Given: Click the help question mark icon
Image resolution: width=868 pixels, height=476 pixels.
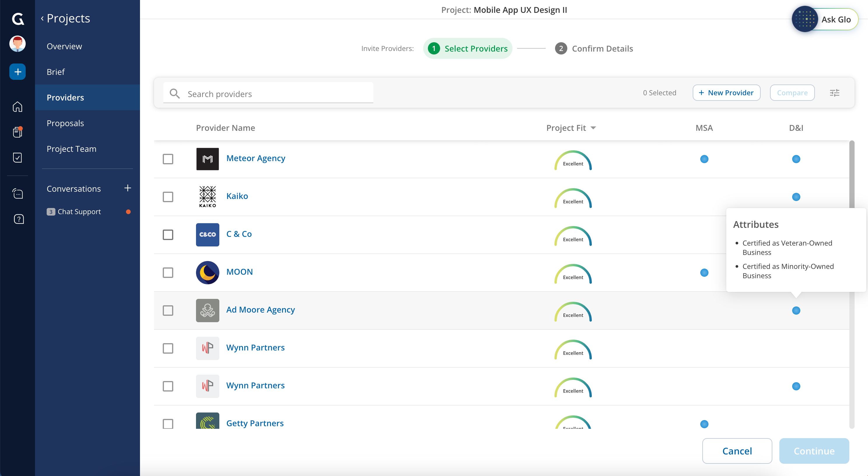Looking at the screenshot, I should pyautogui.click(x=19, y=219).
